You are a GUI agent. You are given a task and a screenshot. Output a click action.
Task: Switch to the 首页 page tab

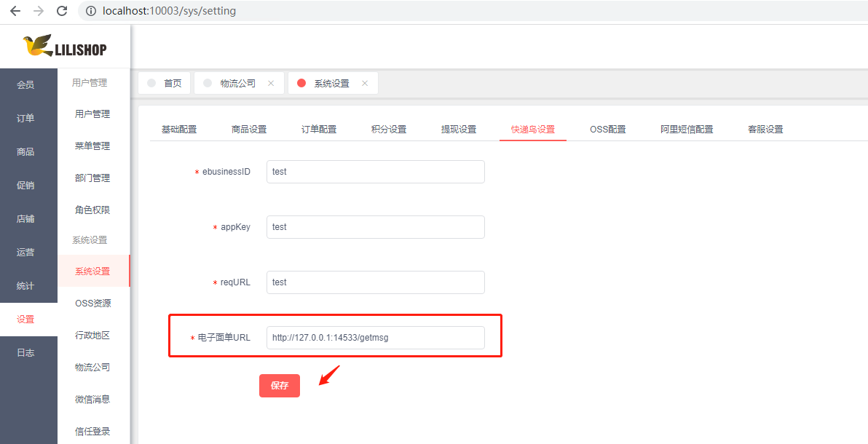pyautogui.click(x=165, y=83)
